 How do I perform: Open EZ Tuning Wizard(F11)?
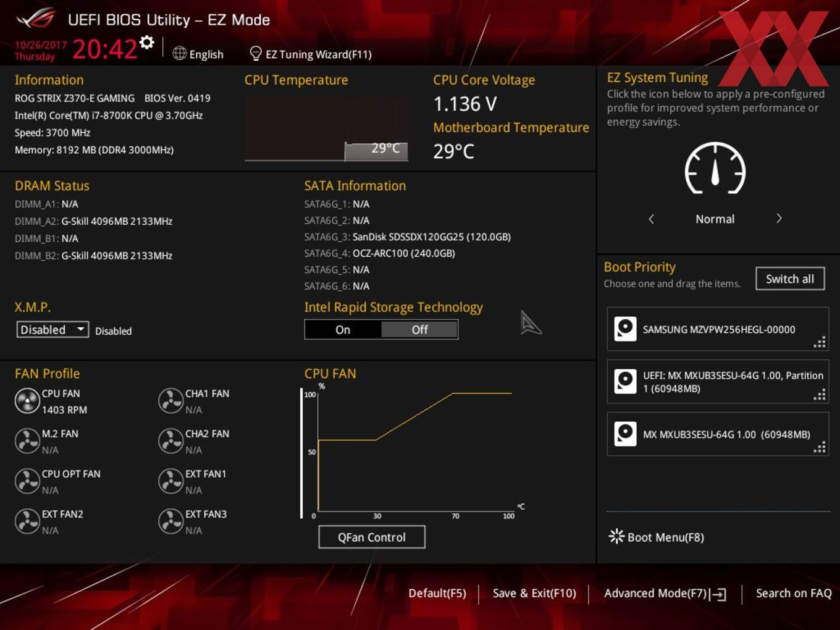311,54
